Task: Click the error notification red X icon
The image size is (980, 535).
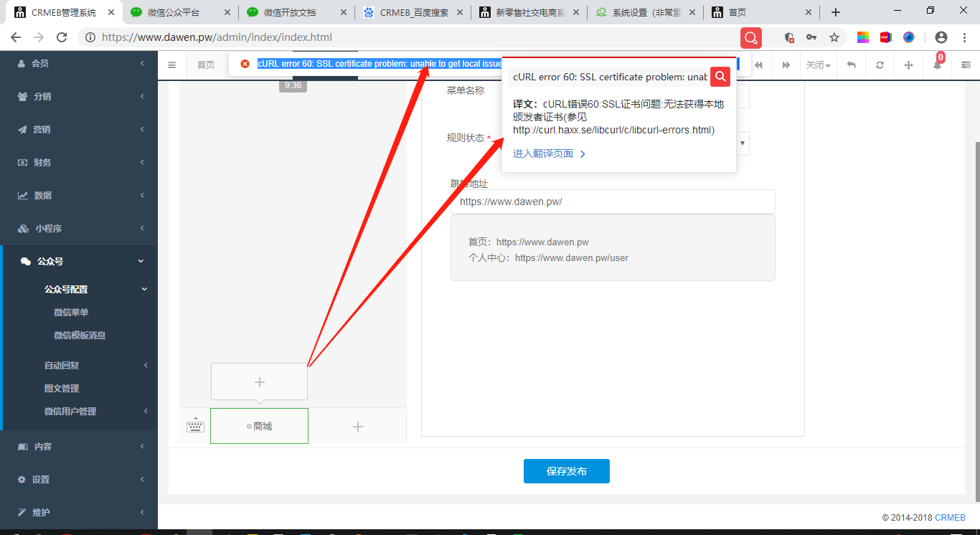Action: [x=245, y=64]
